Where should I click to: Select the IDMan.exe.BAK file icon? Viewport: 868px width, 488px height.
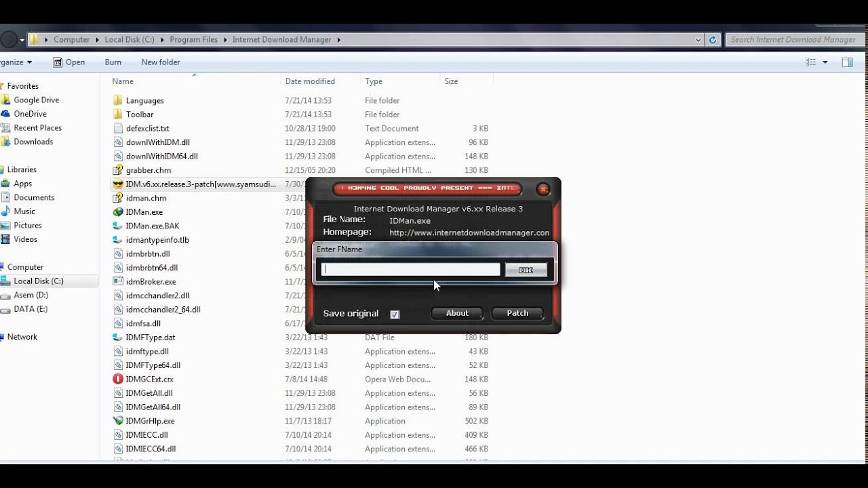pos(118,226)
